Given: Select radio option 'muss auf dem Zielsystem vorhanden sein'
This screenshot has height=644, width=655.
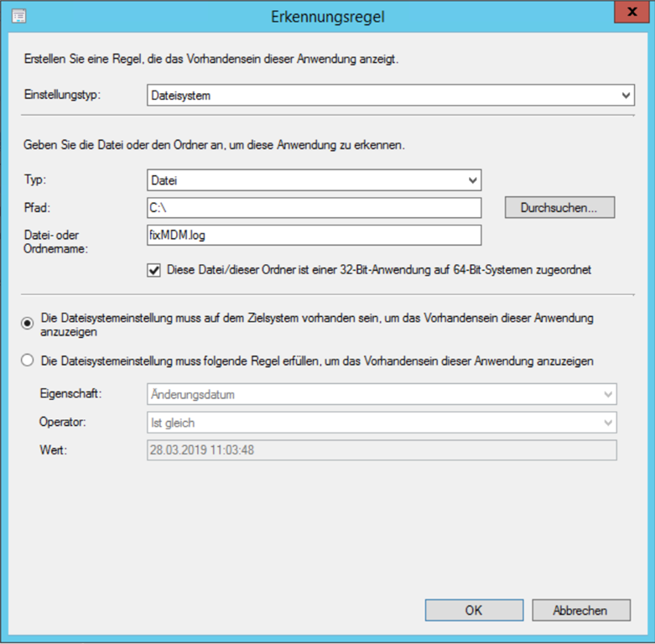Looking at the screenshot, I should click(x=28, y=323).
